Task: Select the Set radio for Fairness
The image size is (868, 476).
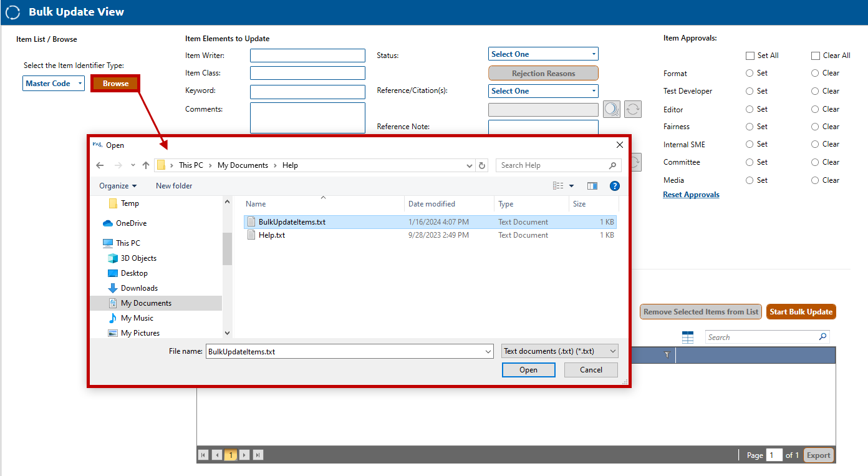Action: click(750, 127)
